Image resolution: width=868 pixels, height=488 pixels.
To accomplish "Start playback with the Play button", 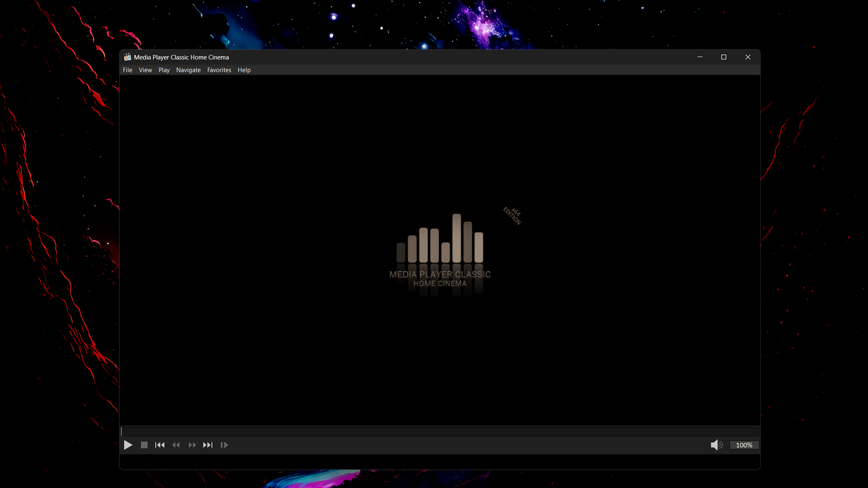I will 128,445.
